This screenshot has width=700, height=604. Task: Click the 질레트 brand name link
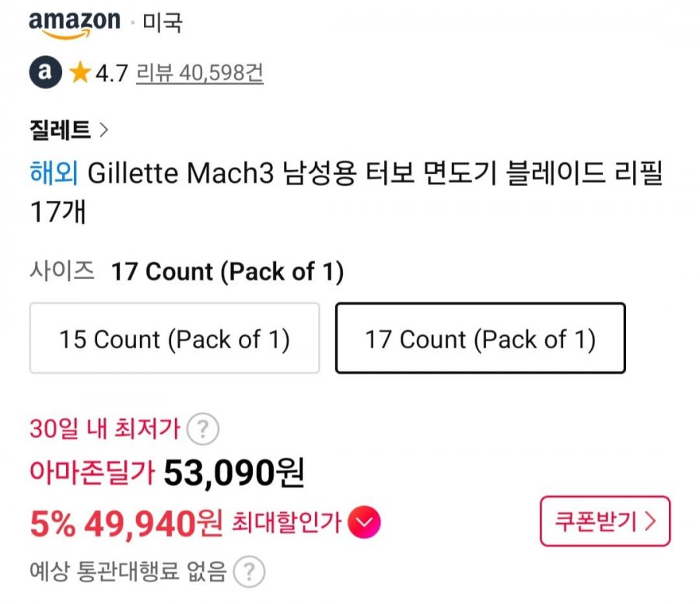pyautogui.click(x=60, y=130)
